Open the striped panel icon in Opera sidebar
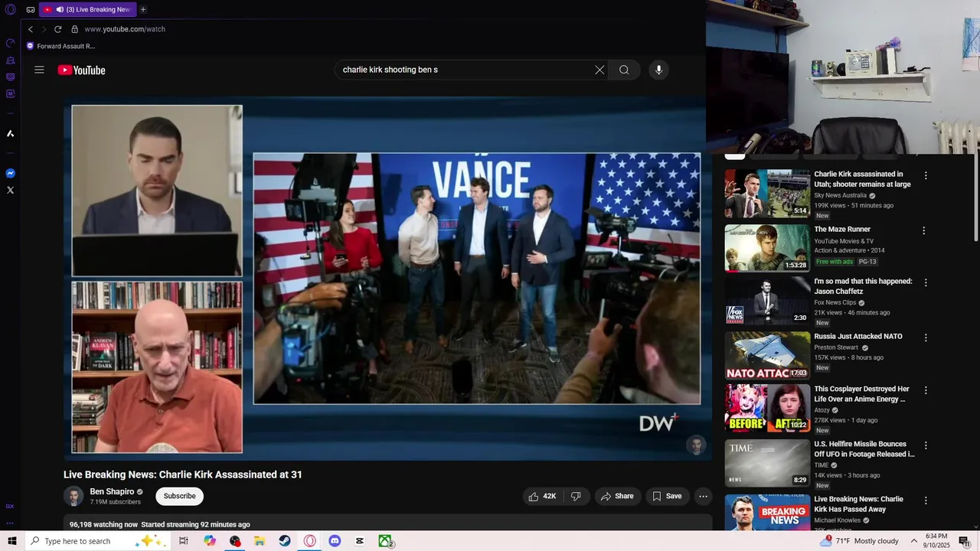This screenshot has width=980, height=551. coord(10,77)
